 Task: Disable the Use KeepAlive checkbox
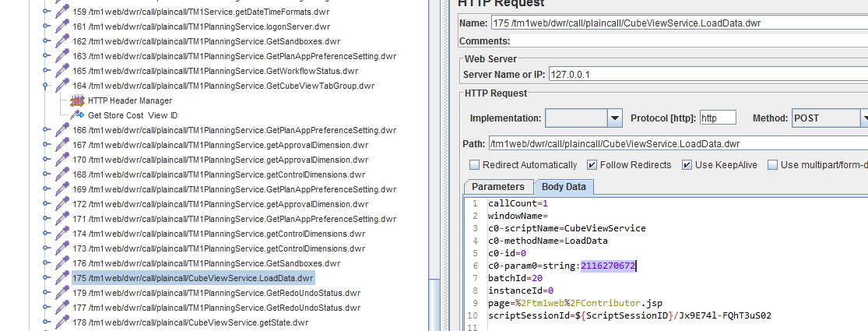[687, 165]
